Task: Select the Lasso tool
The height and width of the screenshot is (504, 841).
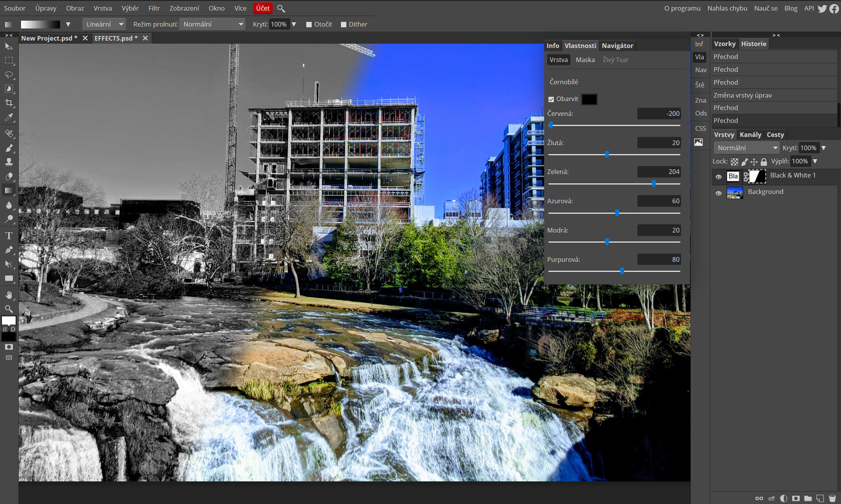Action: pyautogui.click(x=9, y=75)
